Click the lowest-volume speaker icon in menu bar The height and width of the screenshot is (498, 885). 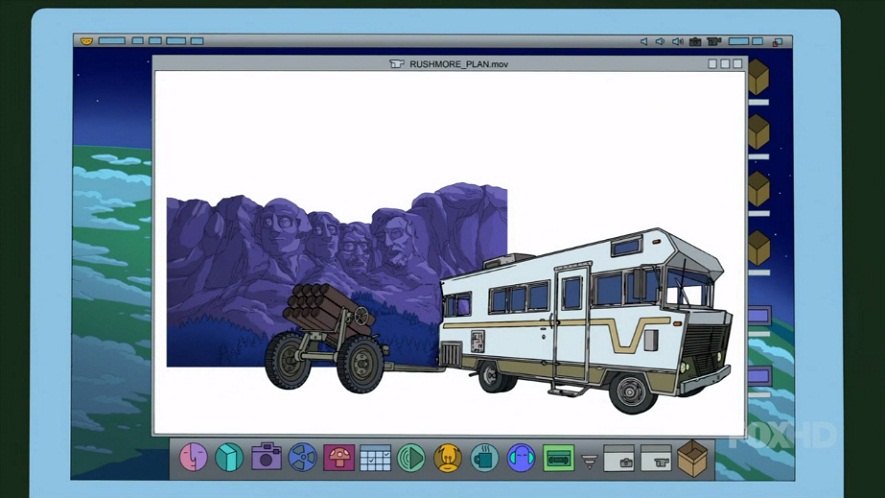click(x=643, y=41)
